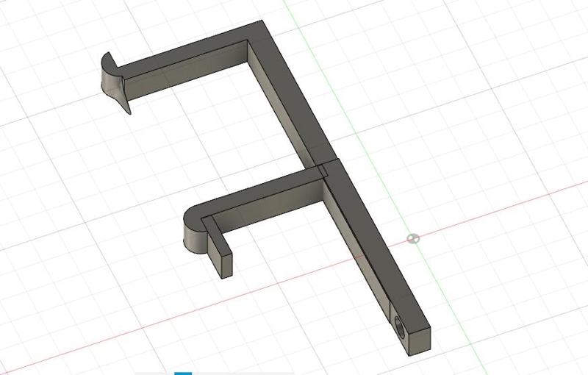
Task: Select the rounded hook tip of lower arm
Action: pos(195,229)
